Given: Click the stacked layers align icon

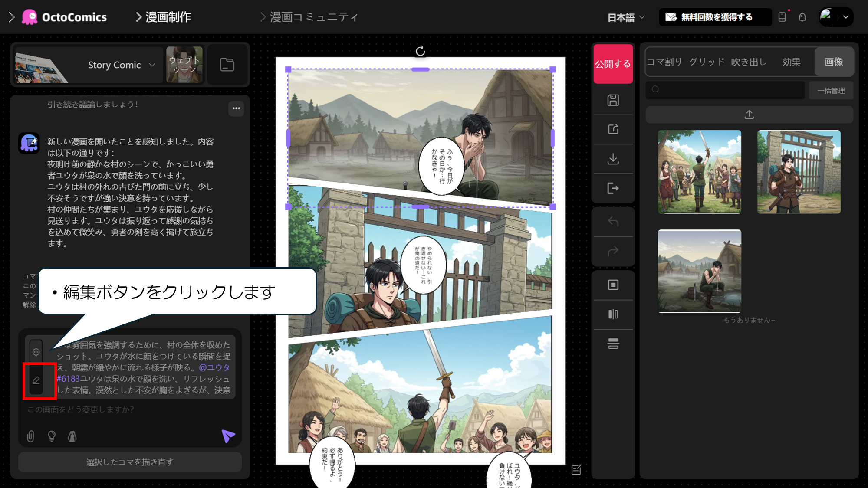Looking at the screenshot, I should (x=613, y=344).
